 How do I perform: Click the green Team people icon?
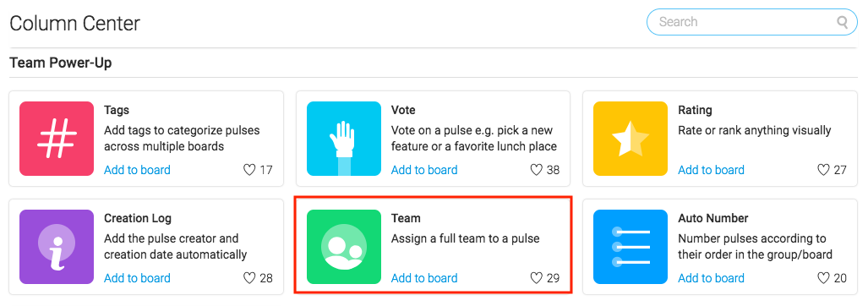(344, 247)
